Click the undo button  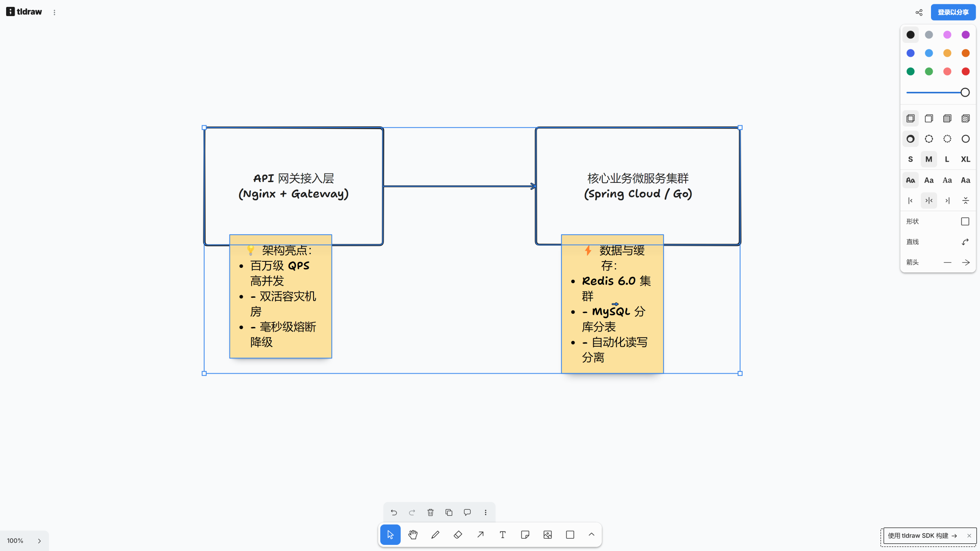[x=394, y=512]
